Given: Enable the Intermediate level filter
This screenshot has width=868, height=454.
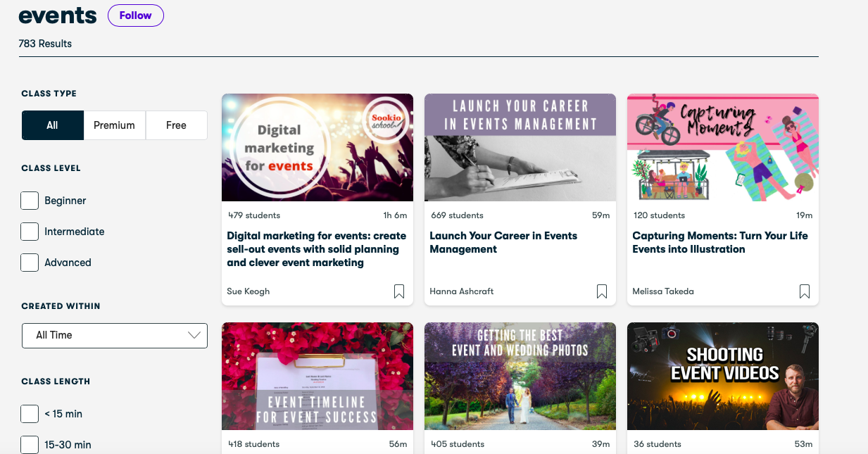Looking at the screenshot, I should point(30,232).
